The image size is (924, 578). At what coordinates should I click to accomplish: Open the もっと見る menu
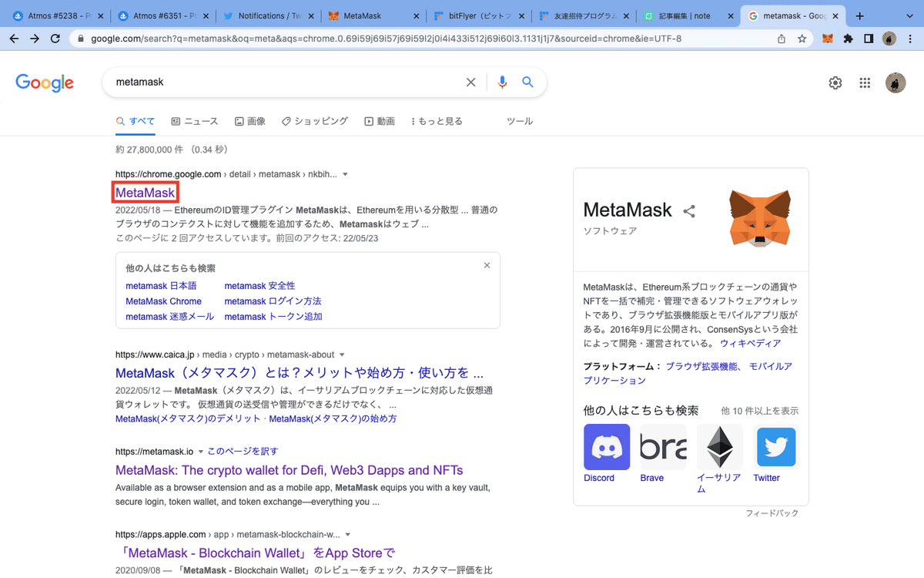pos(437,121)
